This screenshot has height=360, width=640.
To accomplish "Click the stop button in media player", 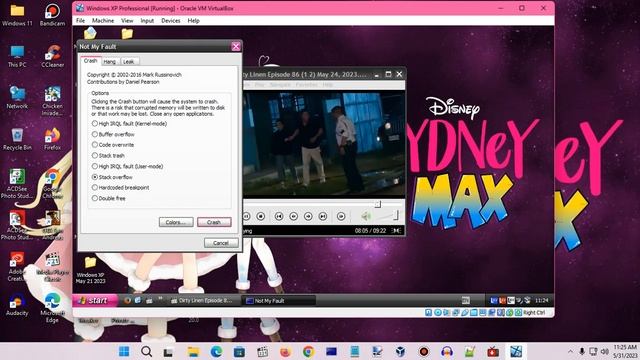I will tap(261, 216).
